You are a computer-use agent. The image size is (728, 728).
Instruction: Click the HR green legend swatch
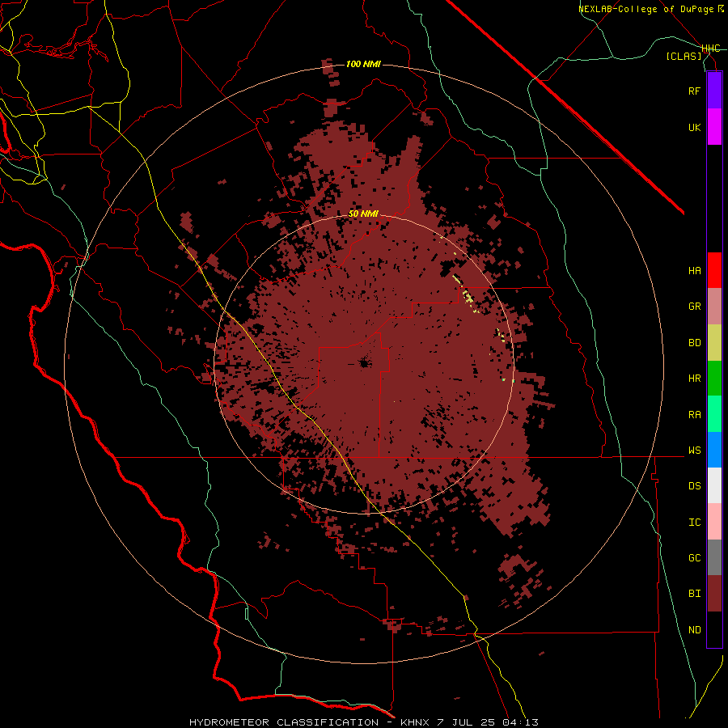coord(714,379)
